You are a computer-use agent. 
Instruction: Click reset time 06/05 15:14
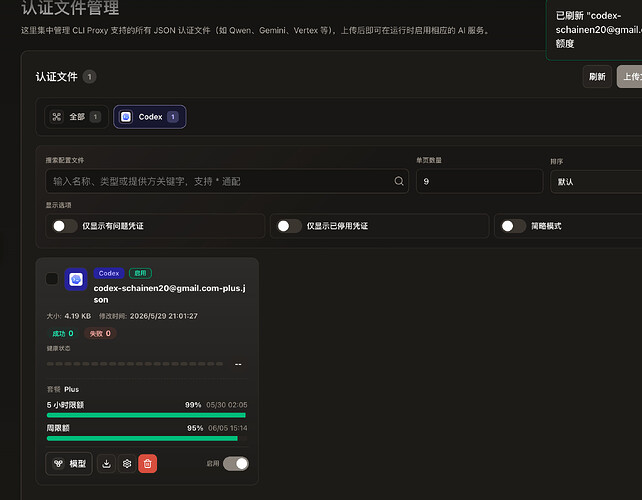[x=228, y=428]
